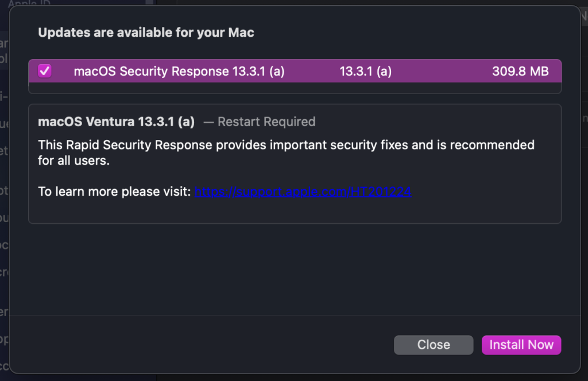588x381 pixels.
Task: Uncheck the macOS Security Response checkbox
Action: point(45,71)
